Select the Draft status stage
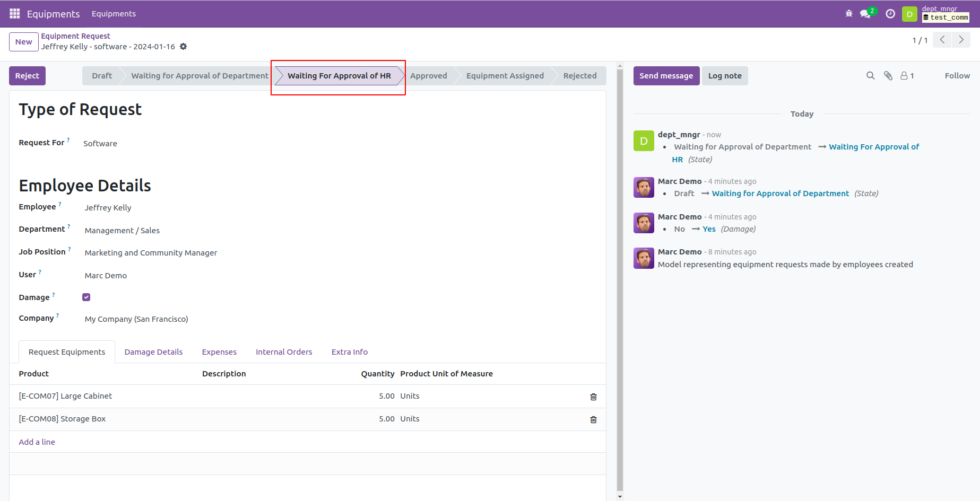The width and height of the screenshot is (980, 501). click(102, 76)
